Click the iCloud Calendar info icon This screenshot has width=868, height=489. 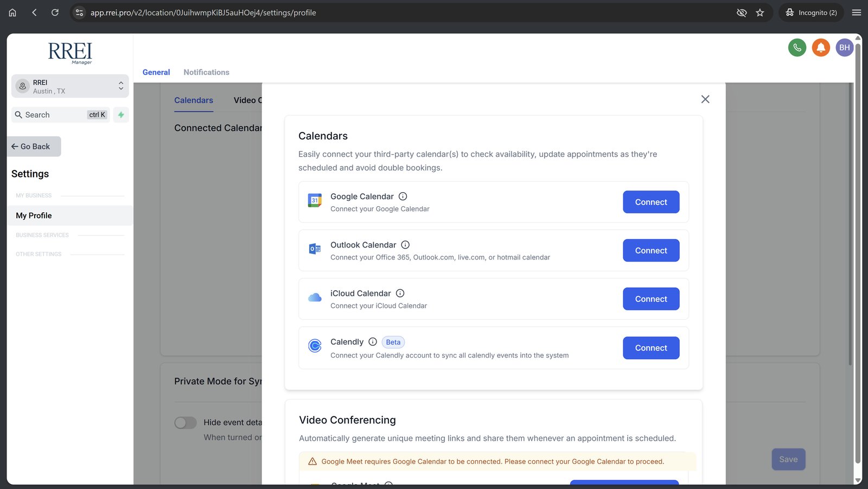pos(400,293)
